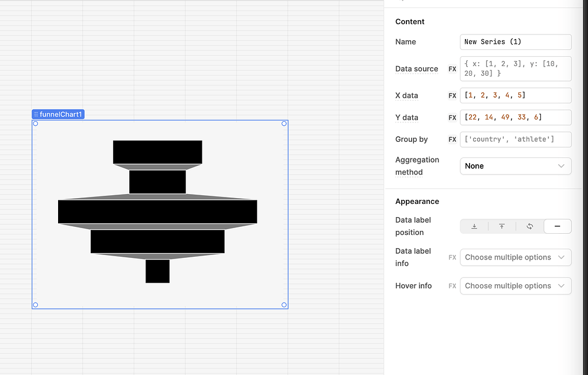Click the funnelChart1 drag handle label
This screenshot has width=588, height=375.
click(x=58, y=114)
